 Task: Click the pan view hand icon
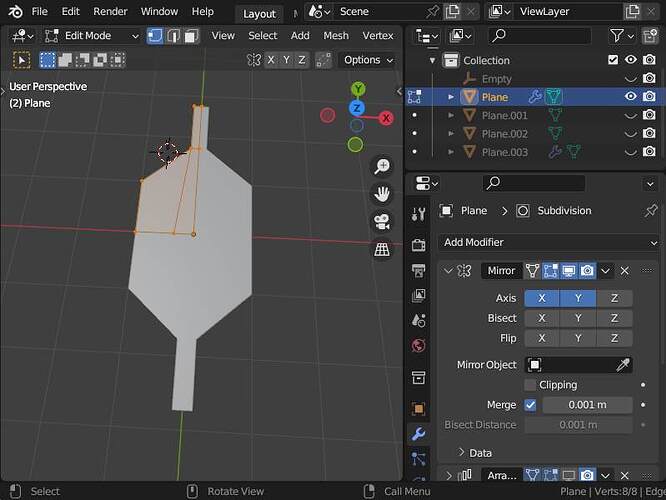382,194
